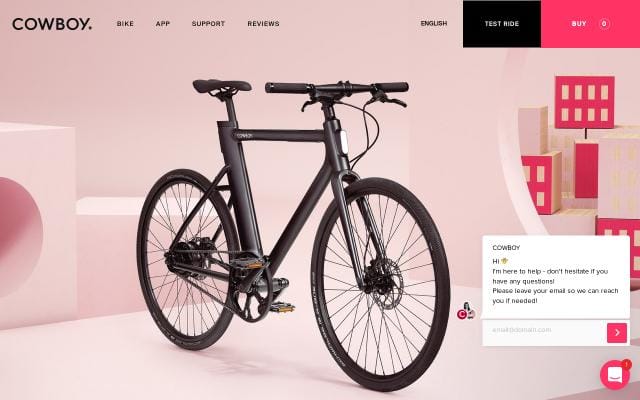Image resolution: width=640 pixels, height=400 pixels.
Task: Click the black bike product image
Action: click(293, 233)
